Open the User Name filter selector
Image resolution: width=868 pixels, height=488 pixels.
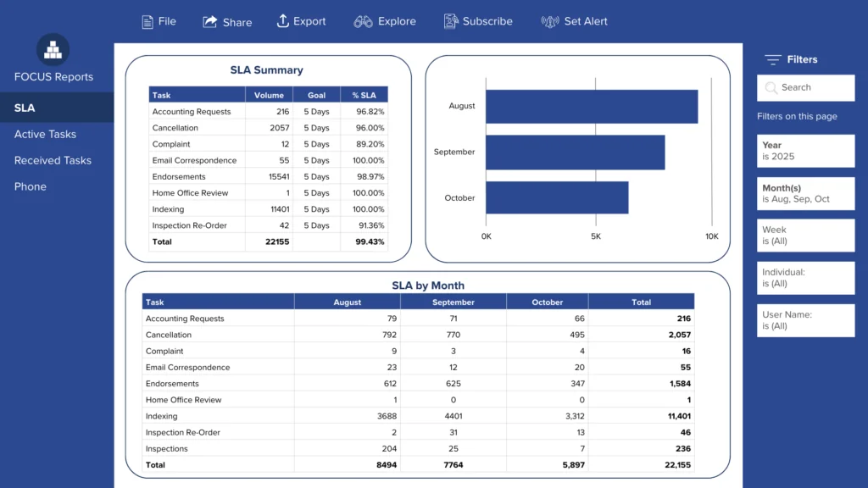click(x=805, y=320)
